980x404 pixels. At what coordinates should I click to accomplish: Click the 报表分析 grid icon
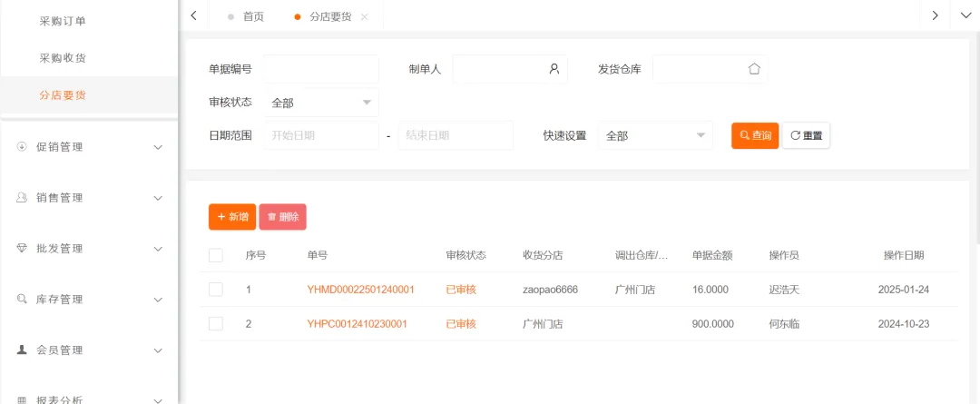pyautogui.click(x=22, y=400)
